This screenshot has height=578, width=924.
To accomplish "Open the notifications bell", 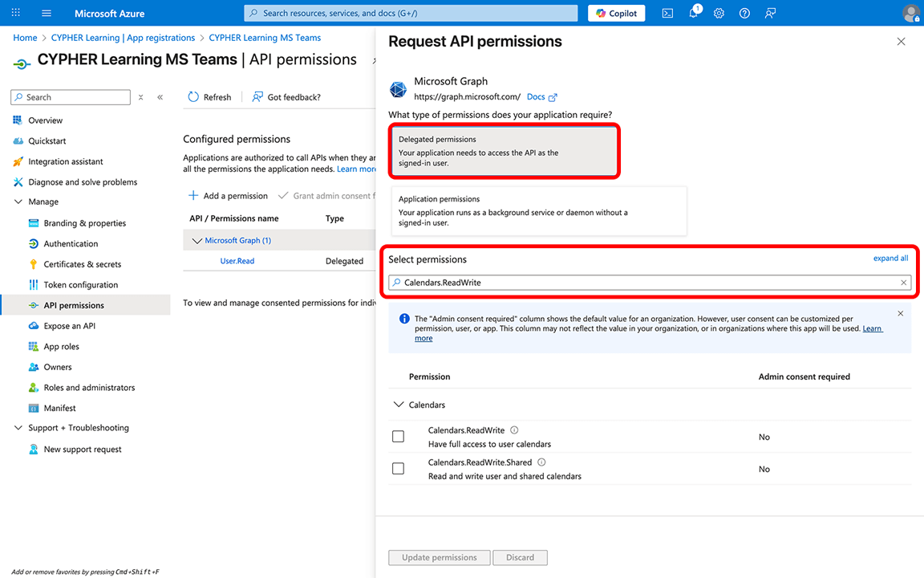I will 694,12.
